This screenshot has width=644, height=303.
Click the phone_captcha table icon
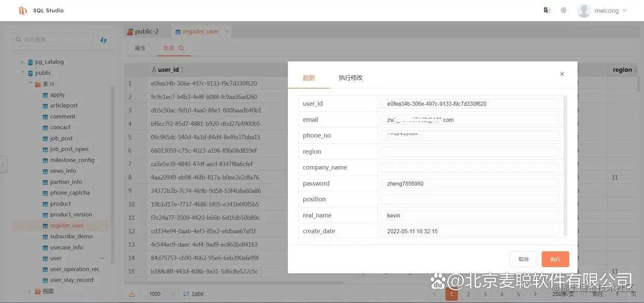45,193
